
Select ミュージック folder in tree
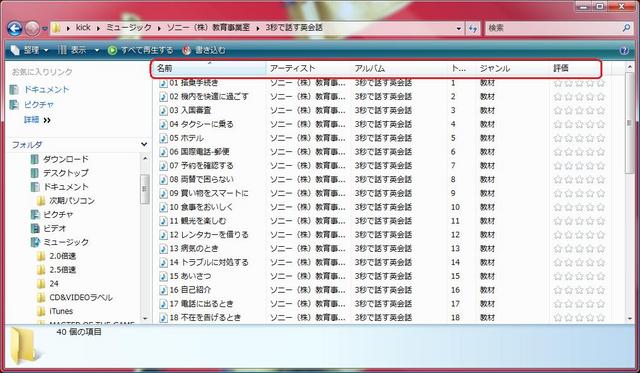pyautogui.click(x=66, y=242)
